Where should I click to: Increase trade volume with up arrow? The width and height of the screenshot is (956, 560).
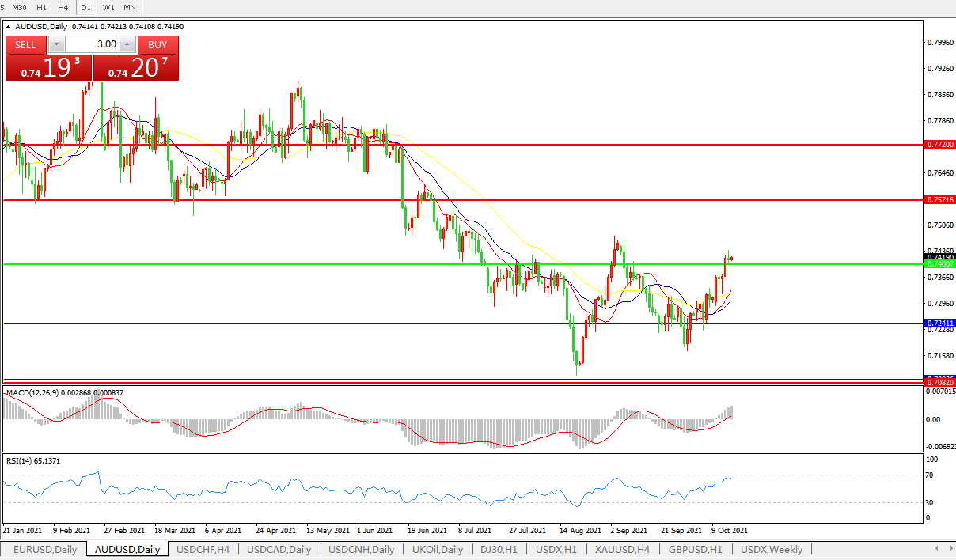point(127,44)
